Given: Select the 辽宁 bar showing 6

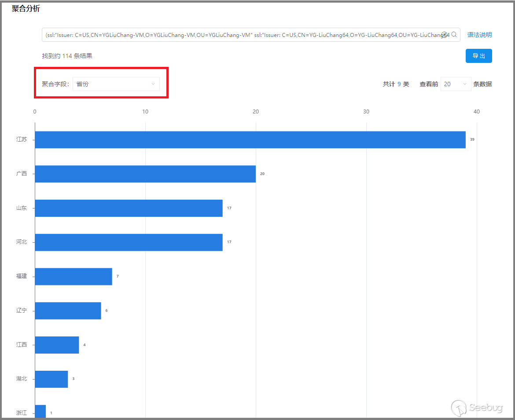Looking at the screenshot, I should (x=68, y=310).
